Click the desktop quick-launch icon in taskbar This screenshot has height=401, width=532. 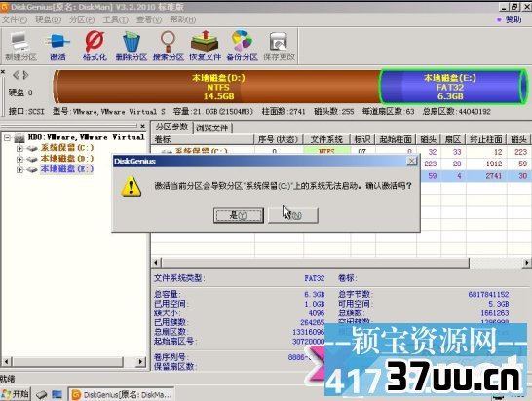point(57,394)
